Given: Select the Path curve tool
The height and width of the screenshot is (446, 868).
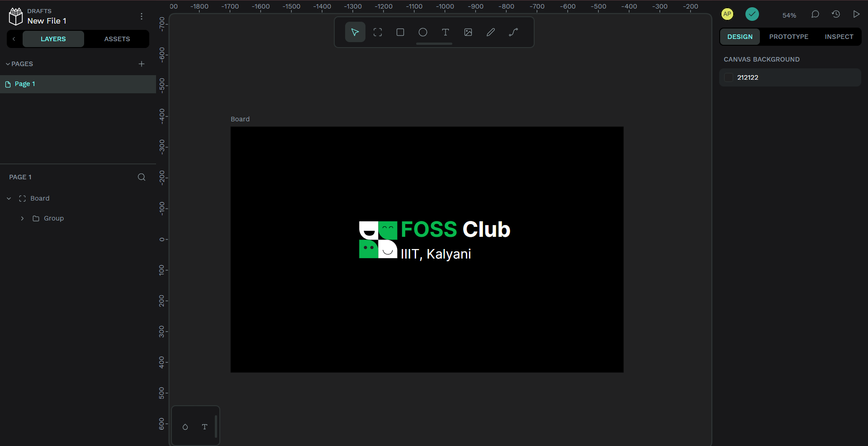Looking at the screenshot, I should [x=513, y=32].
